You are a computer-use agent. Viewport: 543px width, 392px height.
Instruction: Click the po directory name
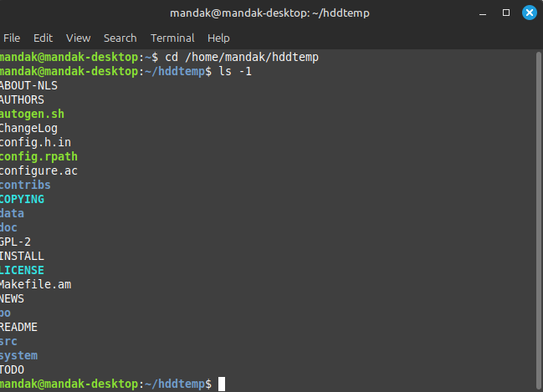click(x=6, y=313)
